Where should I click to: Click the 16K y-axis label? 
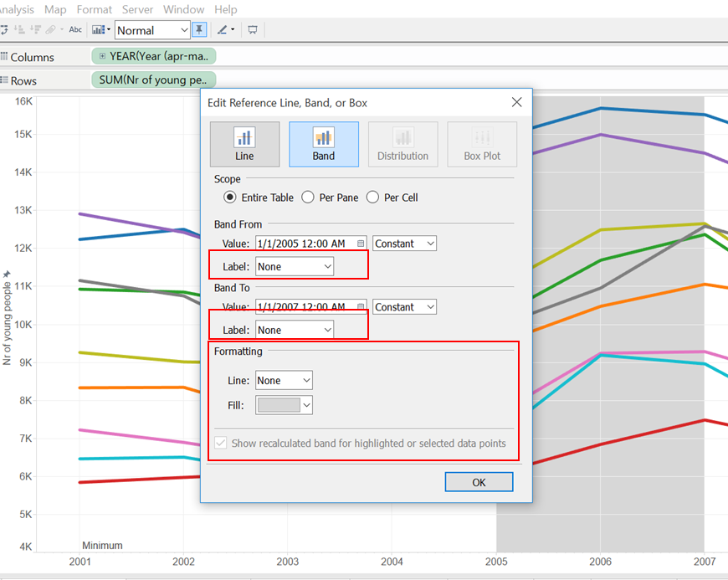(23, 101)
